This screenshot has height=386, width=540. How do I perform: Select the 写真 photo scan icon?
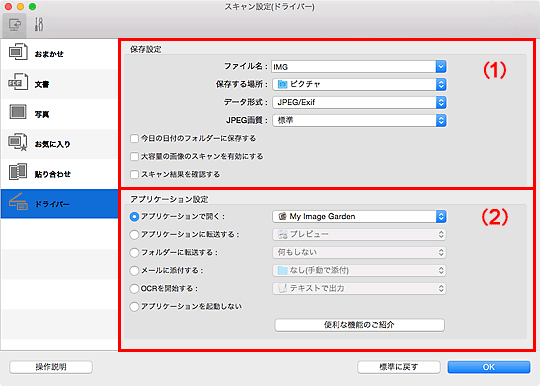[18, 112]
